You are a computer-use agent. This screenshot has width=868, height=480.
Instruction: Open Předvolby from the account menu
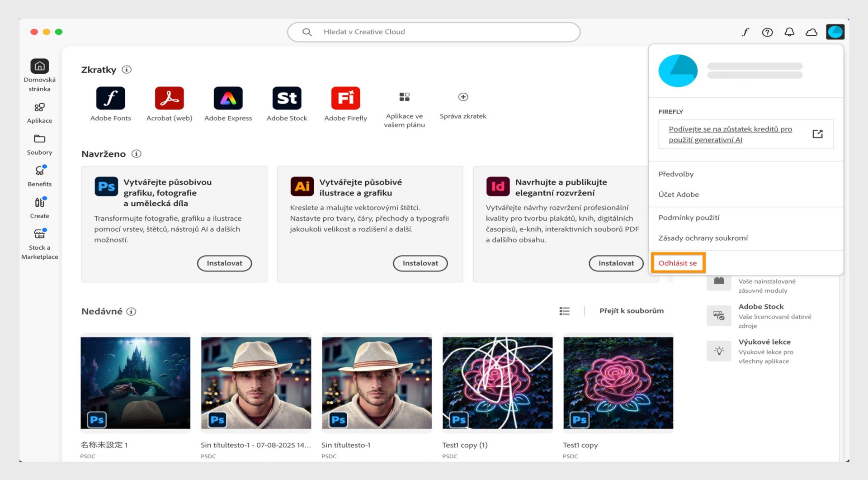pyautogui.click(x=676, y=174)
